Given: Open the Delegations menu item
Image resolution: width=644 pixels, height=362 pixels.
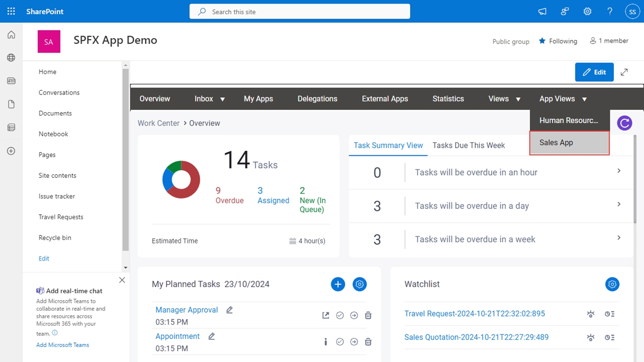Looking at the screenshot, I should 317,99.
